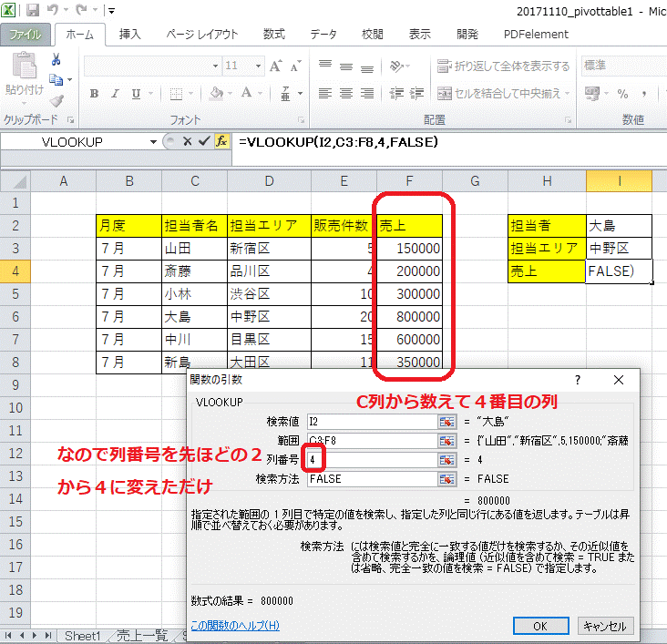This screenshot has height=644, width=667.
Task: Click the formula bar cancel X icon
Action: click(x=187, y=141)
